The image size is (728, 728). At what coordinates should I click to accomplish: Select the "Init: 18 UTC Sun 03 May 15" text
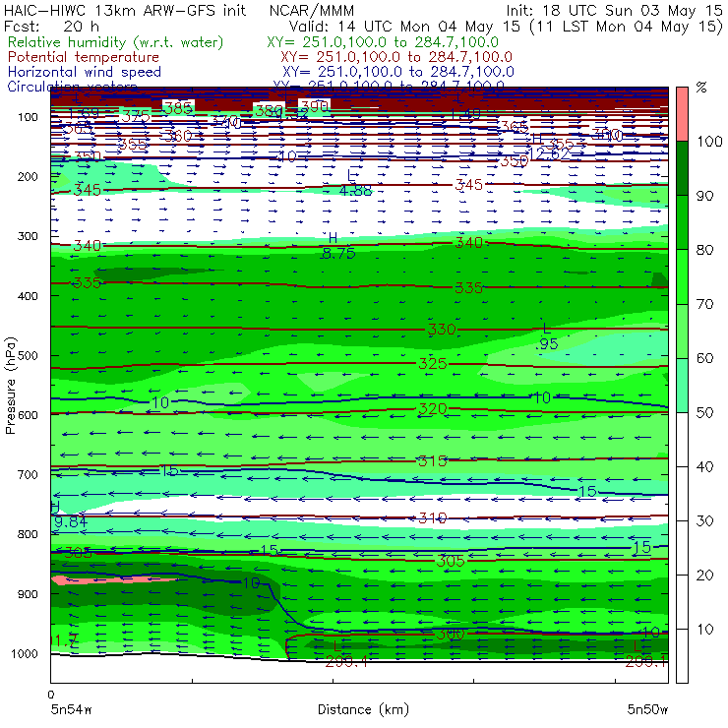pyautogui.click(x=614, y=10)
